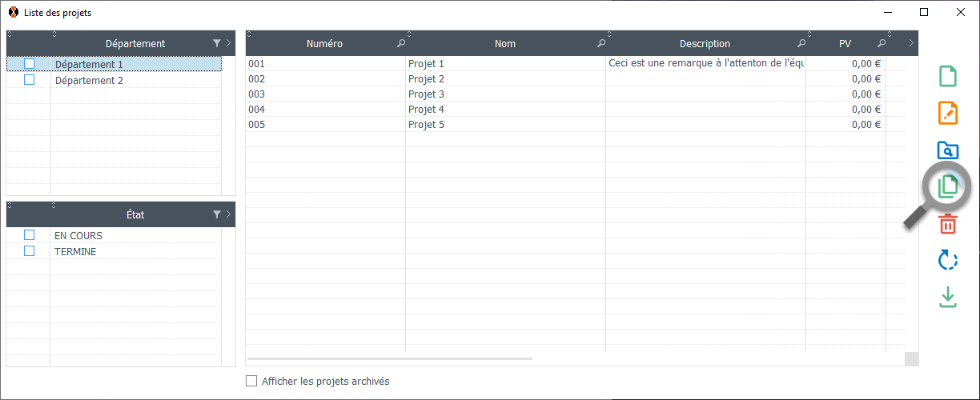This screenshot has width=980, height=400.
Task: Click the green duplicate project icon
Action: coord(947,186)
